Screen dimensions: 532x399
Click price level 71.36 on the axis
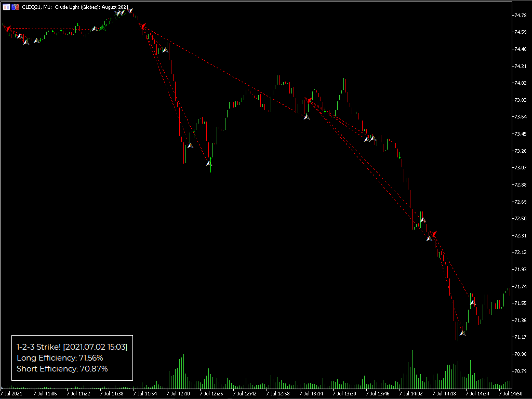point(521,320)
